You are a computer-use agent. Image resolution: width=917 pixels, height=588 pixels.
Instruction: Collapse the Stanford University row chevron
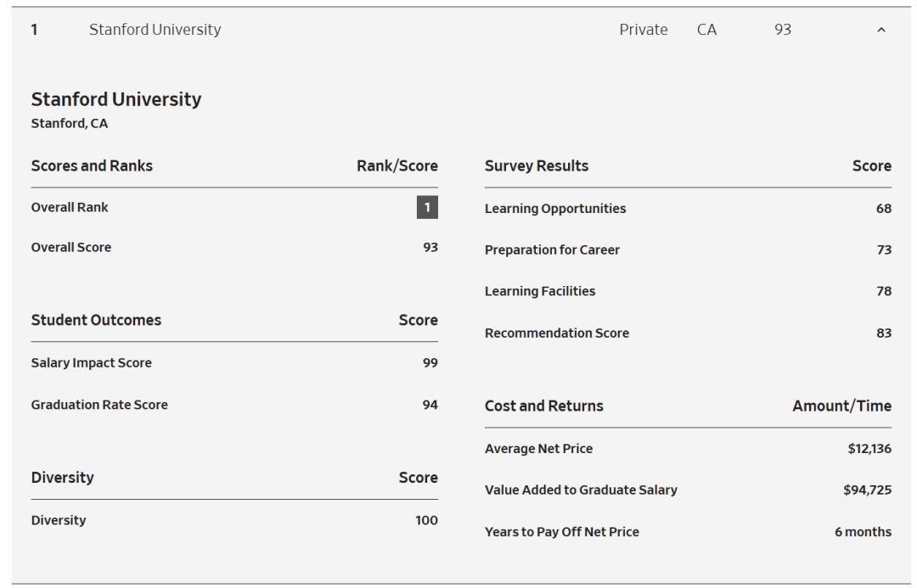(x=880, y=31)
